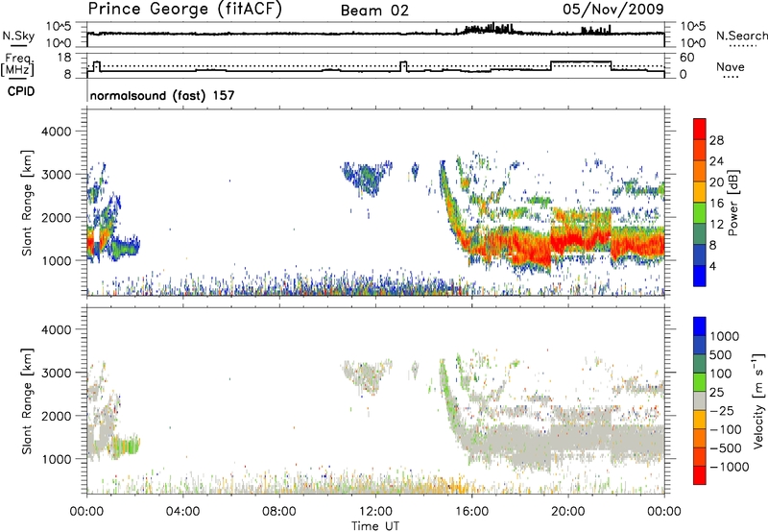Click the '20' power colorbar label
Image resolution: width=768 pixels, height=532 pixels.
pos(716,182)
